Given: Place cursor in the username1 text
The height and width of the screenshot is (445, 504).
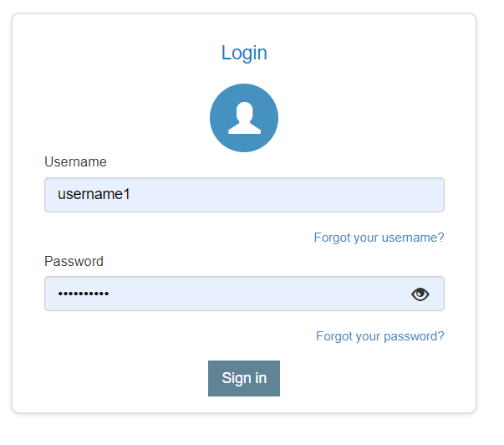Looking at the screenshot, I should point(94,195).
